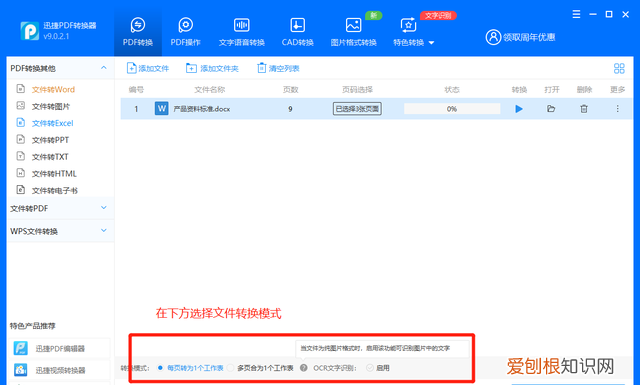Open 文字语音转换 tab
The height and width of the screenshot is (385, 640).
242,32
